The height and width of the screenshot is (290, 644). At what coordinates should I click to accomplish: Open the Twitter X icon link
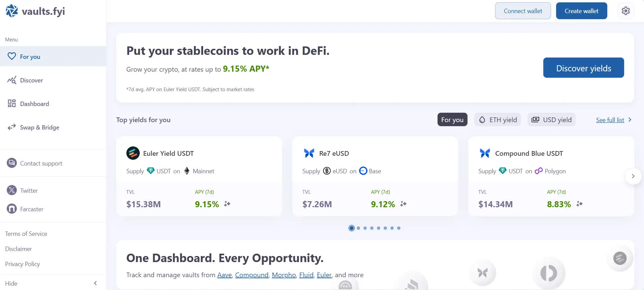click(12, 190)
